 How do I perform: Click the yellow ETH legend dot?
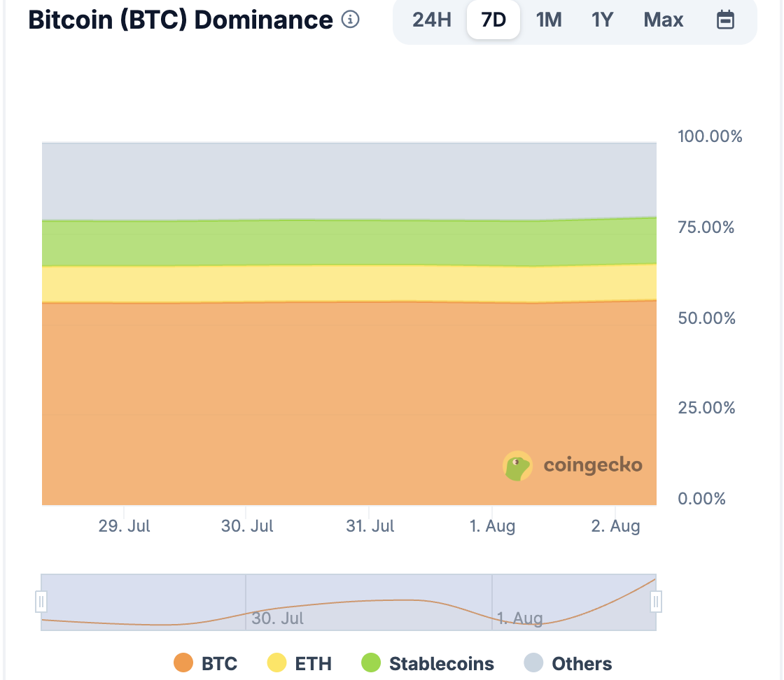click(x=276, y=663)
